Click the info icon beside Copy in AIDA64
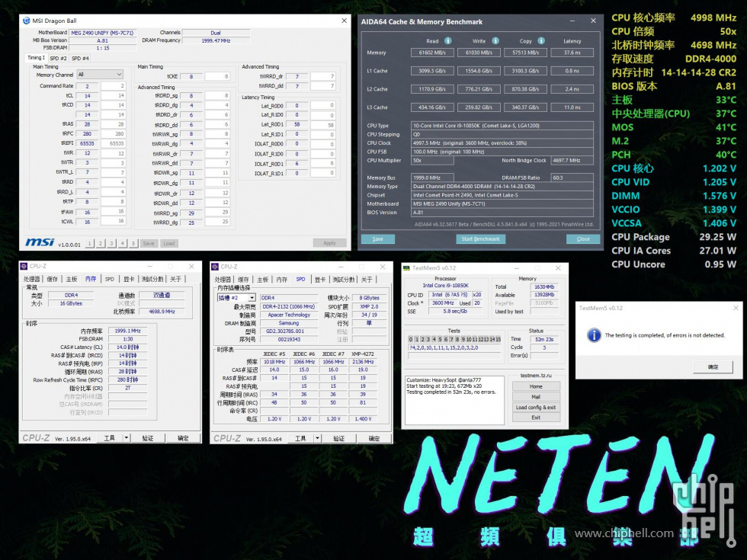 pyautogui.click(x=541, y=41)
